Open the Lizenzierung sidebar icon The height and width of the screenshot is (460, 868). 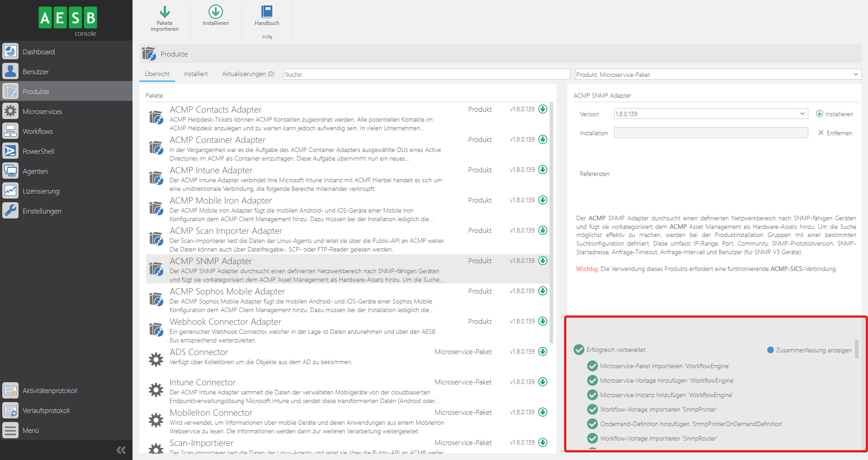pyautogui.click(x=10, y=191)
